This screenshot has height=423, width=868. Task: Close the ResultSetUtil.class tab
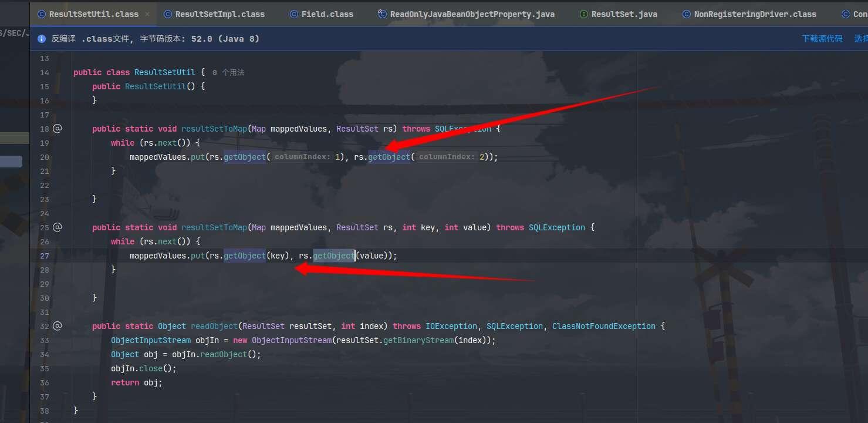[x=147, y=14]
